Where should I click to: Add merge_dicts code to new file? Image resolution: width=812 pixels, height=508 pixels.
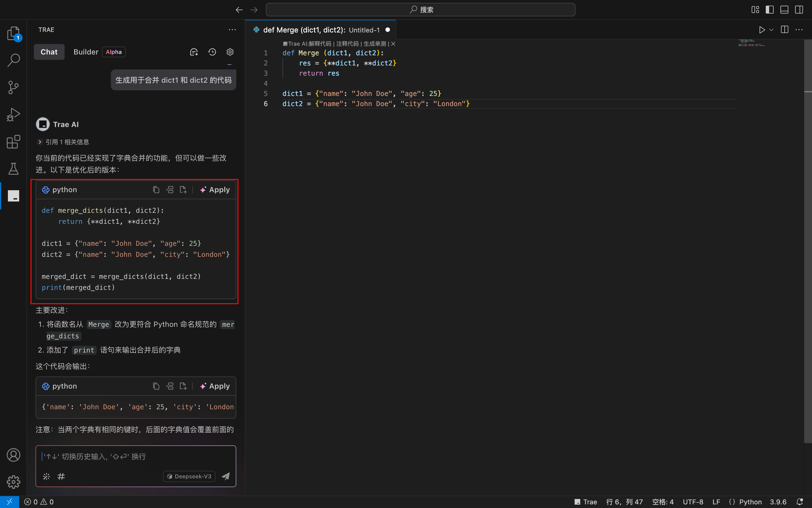183,190
